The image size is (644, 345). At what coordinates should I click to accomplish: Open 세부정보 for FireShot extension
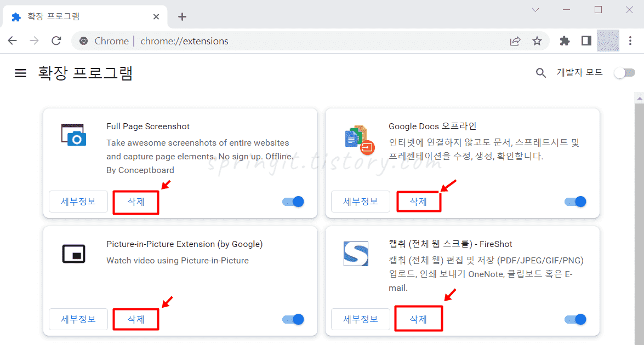coord(361,320)
